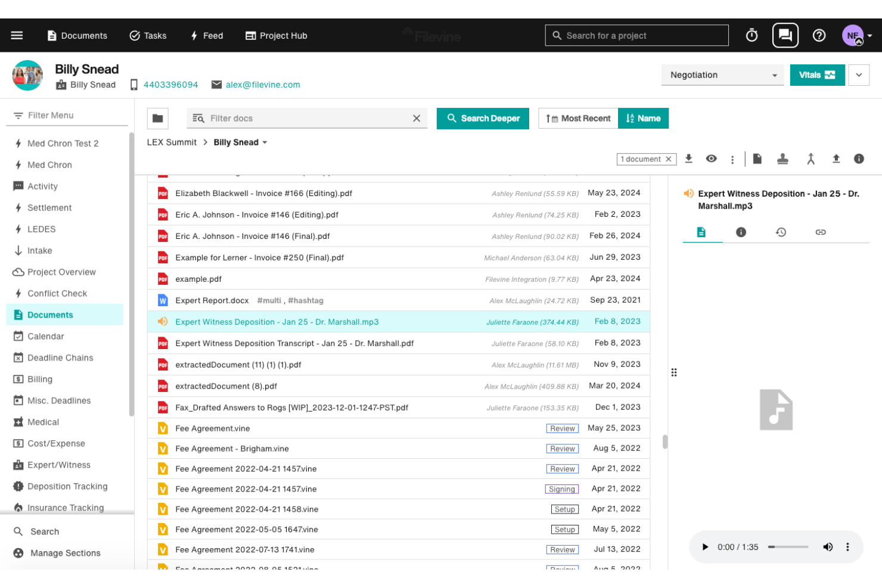Click the stamp icon in toolbar
This screenshot has height=588, width=882.
coord(783,159)
